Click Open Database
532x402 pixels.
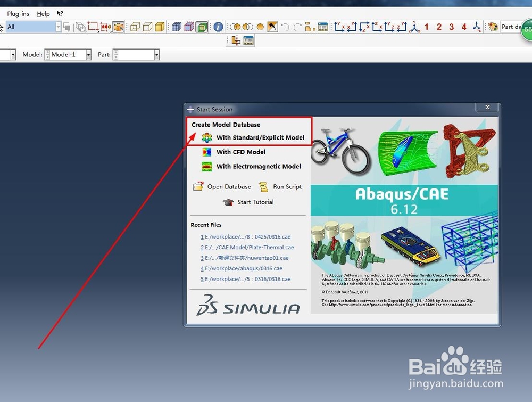[222, 187]
